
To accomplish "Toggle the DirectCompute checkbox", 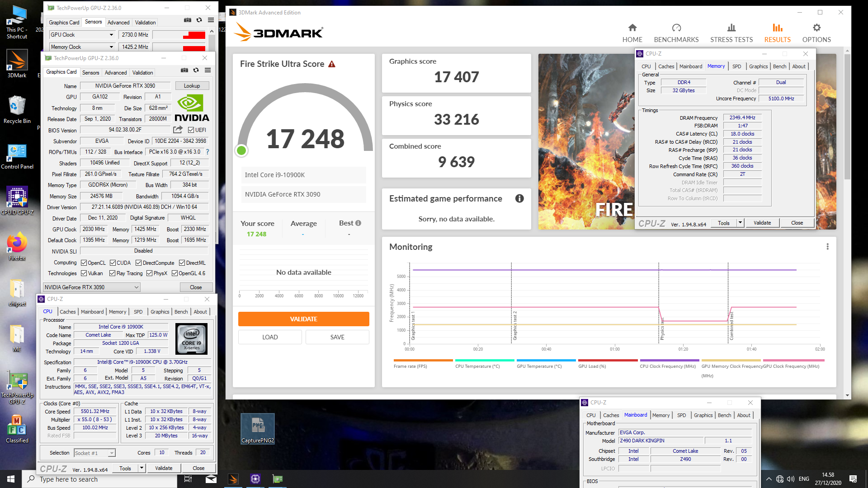I will click(x=139, y=263).
